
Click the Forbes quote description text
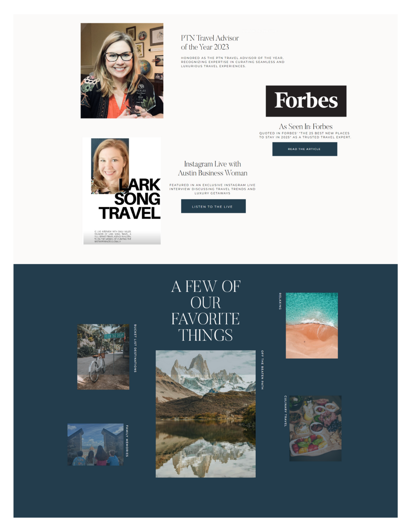pos(305,135)
